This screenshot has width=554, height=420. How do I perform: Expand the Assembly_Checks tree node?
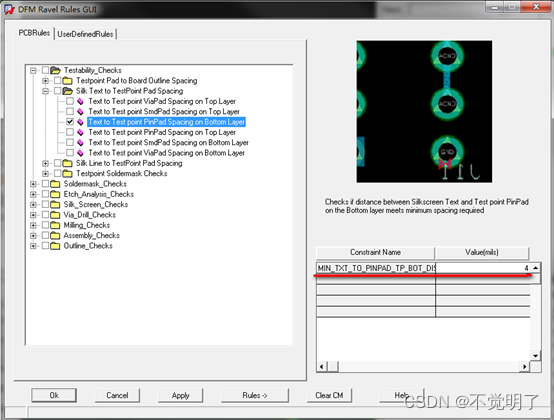[33, 236]
